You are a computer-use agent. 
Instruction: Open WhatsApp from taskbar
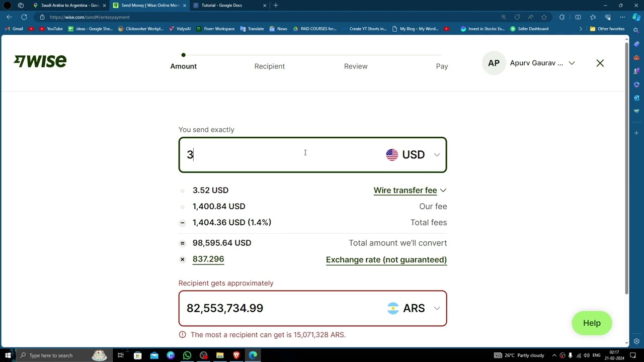coord(187,355)
